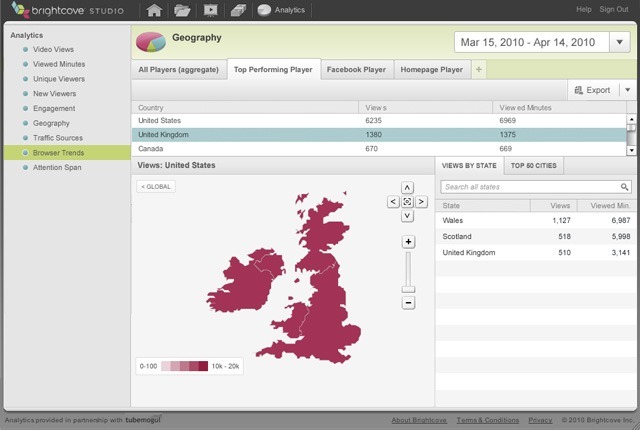Add a new player tab

[x=478, y=69]
